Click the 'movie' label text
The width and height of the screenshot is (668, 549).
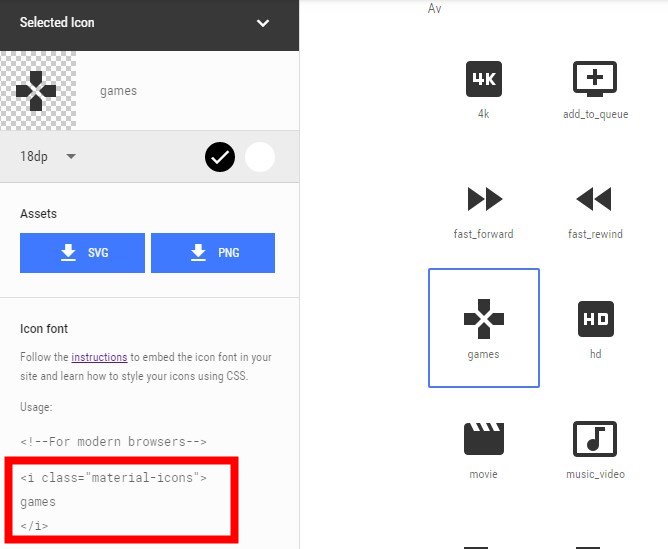click(484, 474)
